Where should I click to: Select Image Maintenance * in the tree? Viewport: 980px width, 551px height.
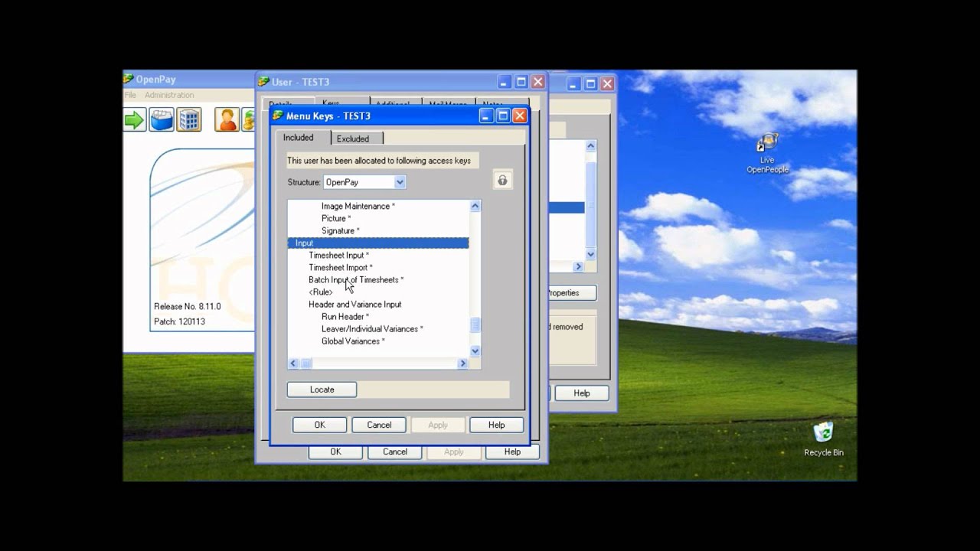(358, 206)
